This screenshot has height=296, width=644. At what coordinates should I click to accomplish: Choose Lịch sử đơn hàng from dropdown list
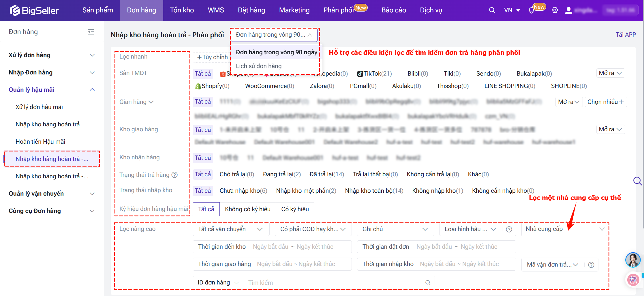[x=258, y=66]
